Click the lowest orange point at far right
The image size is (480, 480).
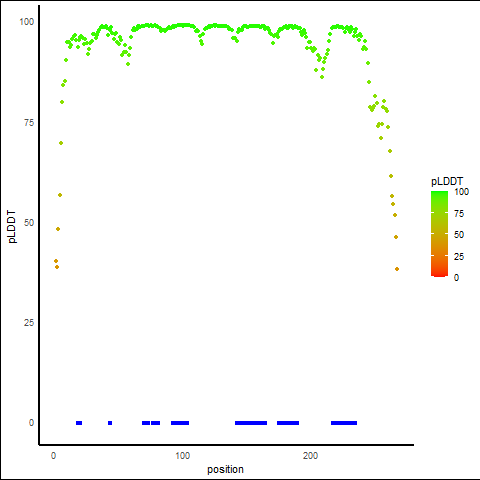(x=397, y=269)
